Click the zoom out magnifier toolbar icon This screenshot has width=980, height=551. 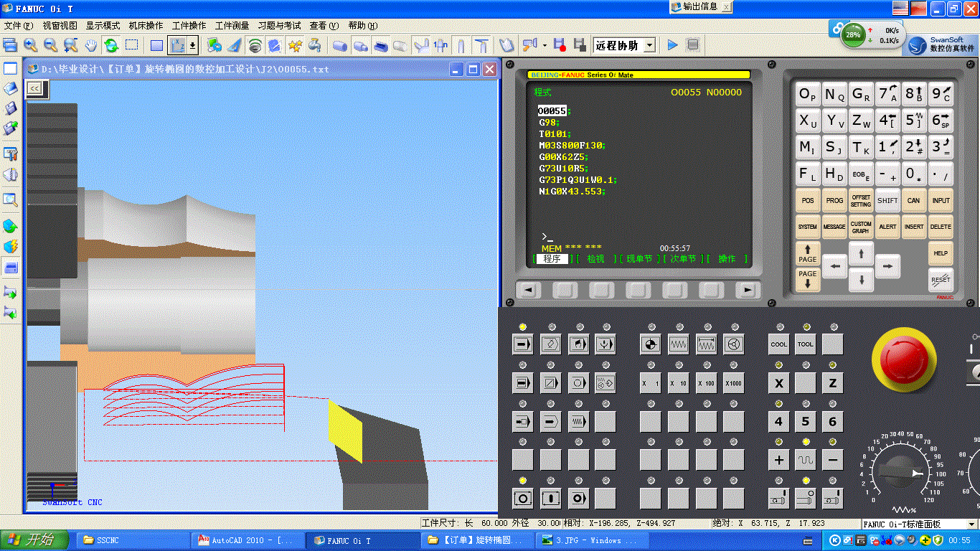tap(50, 45)
